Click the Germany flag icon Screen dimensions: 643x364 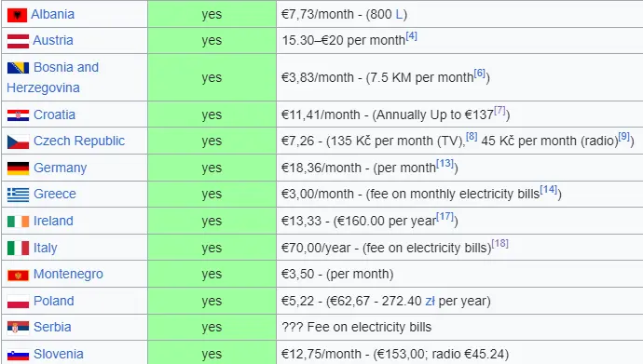(x=18, y=169)
